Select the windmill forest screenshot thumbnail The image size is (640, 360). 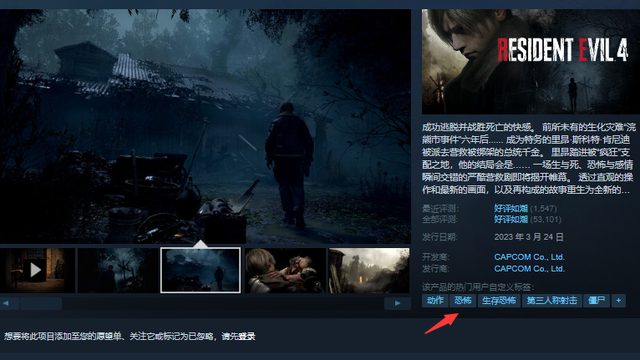pyautogui.click(x=118, y=270)
